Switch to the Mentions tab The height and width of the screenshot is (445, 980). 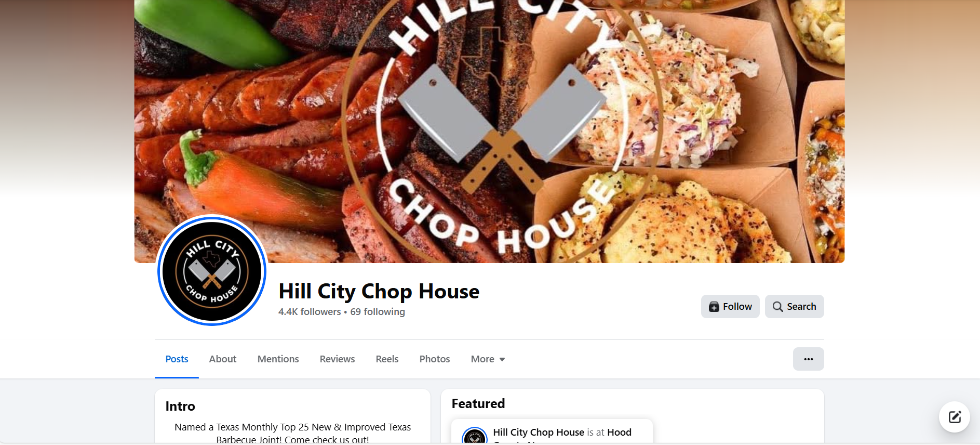coord(278,359)
